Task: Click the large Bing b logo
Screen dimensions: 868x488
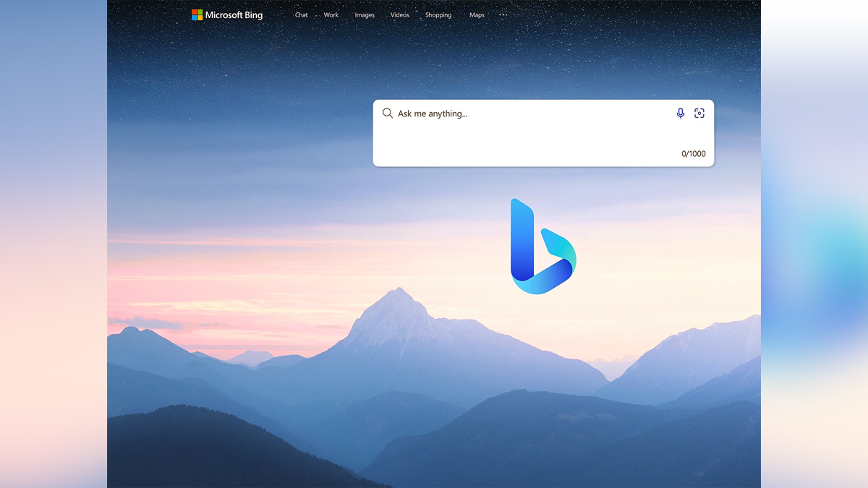Action: pyautogui.click(x=543, y=247)
